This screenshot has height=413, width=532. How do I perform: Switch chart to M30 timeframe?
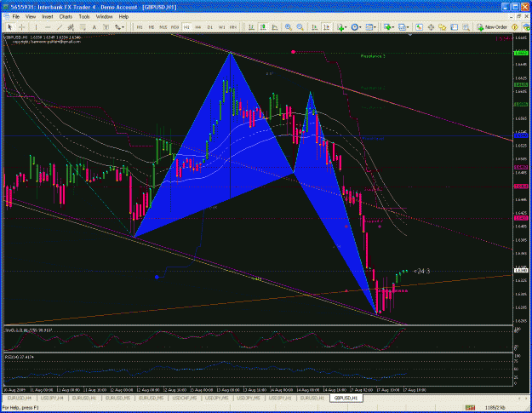pyautogui.click(x=174, y=27)
